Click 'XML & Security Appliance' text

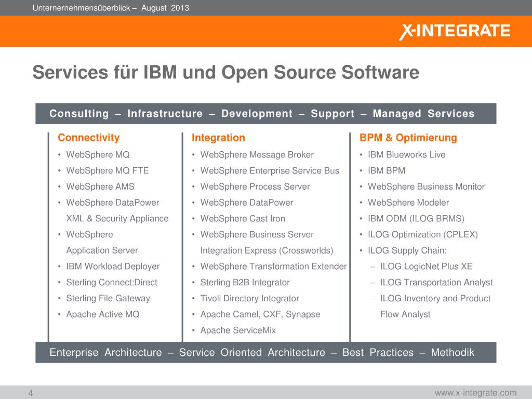117,219
